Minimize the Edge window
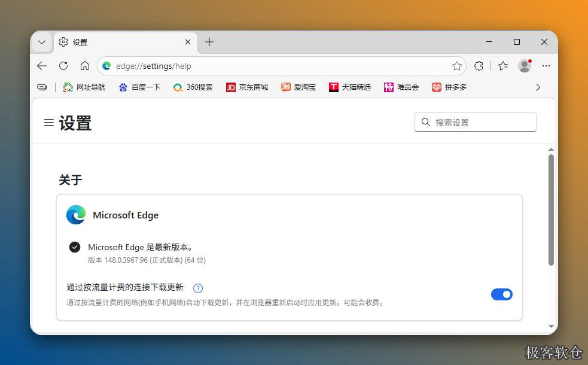The image size is (588, 365). (489, 42)
